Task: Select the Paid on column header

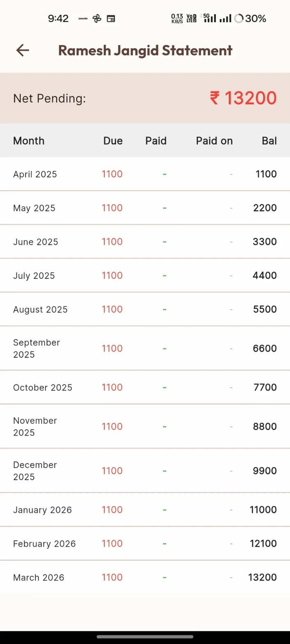Action: [x=214, y=141]
